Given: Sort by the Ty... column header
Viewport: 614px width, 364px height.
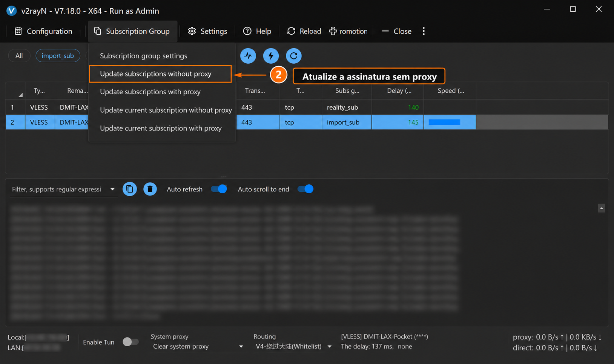Looking at the screenshot, I should point(40,91).
